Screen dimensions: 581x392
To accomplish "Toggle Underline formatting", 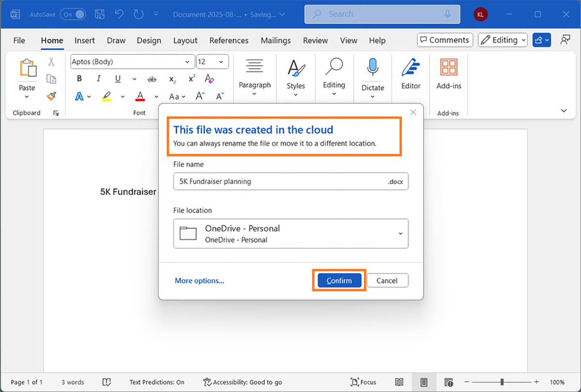I will (118, 79).
